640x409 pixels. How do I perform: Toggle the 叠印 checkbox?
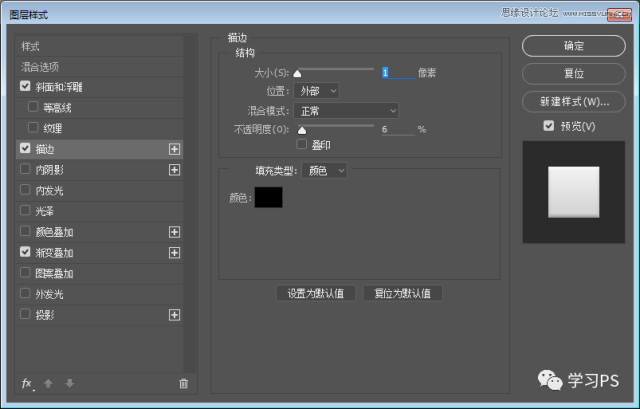(x=302, y=145)
